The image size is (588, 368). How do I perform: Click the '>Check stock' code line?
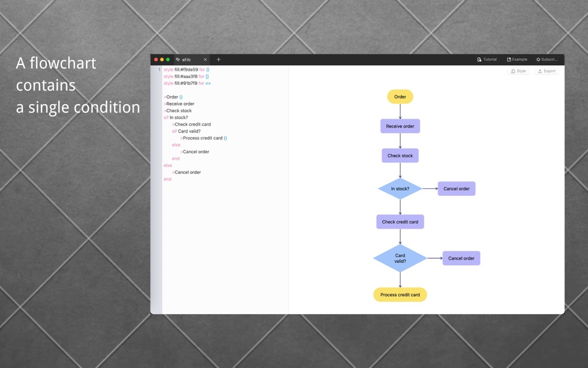tap(178, 111)
